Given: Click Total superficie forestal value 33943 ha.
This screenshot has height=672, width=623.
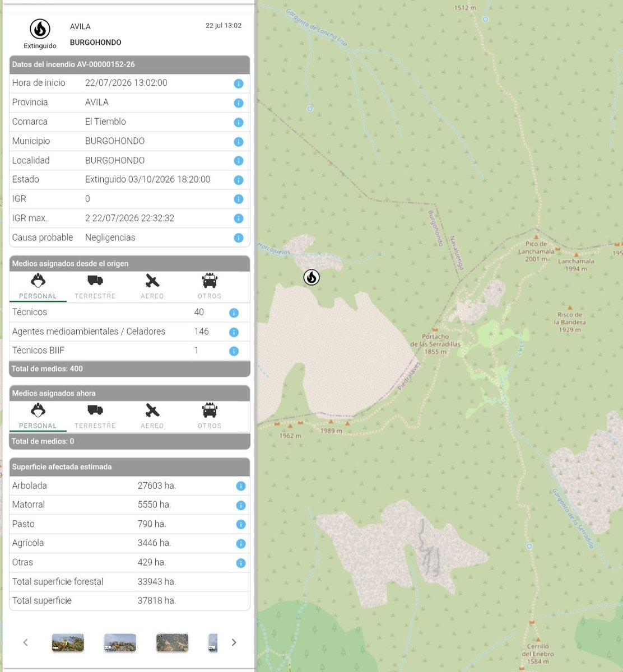Looking at the screenshot, I should click(157, 582).
